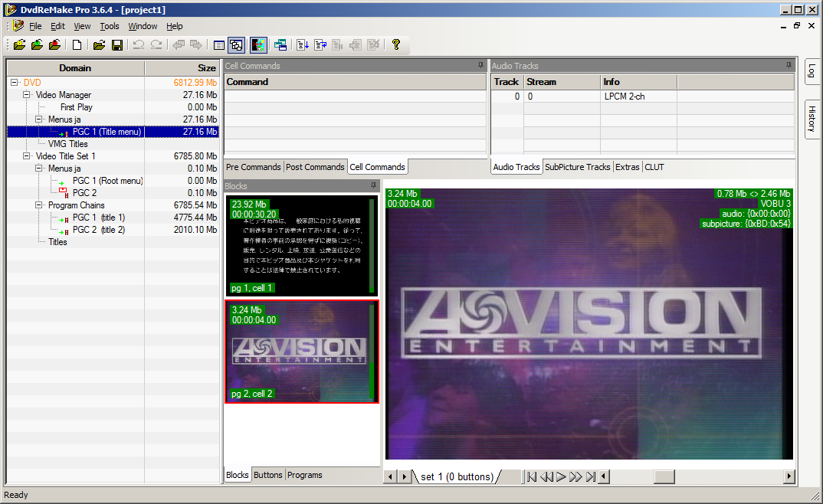Switch to the CLUT tab
823x504 pixels.
coord(654,167)
